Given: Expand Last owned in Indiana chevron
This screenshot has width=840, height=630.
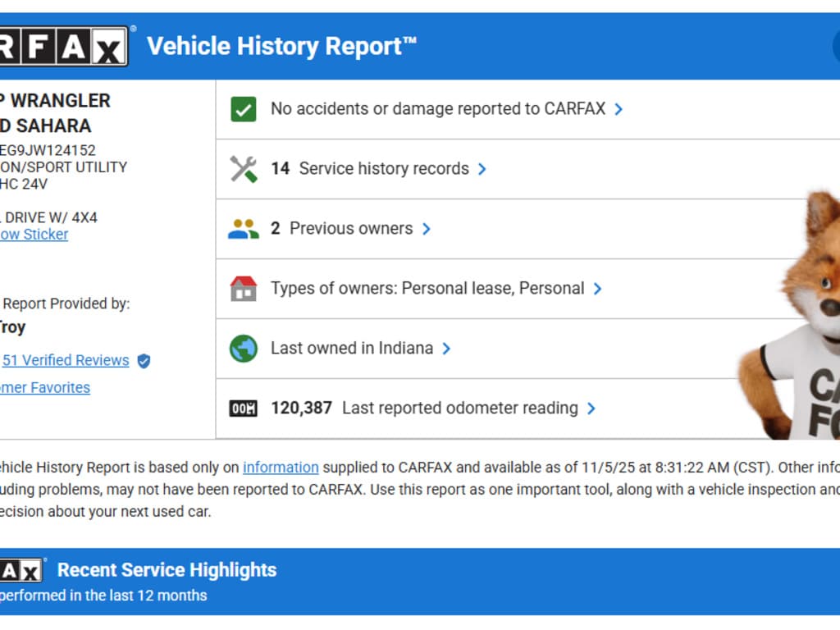Looking at the screenshot, I should (x=446, y=349).
